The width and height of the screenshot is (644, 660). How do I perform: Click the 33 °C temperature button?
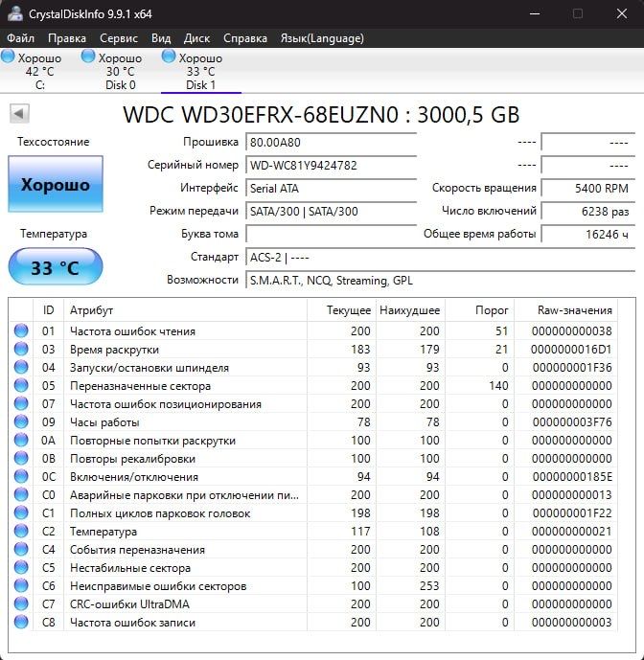[56, 267]
